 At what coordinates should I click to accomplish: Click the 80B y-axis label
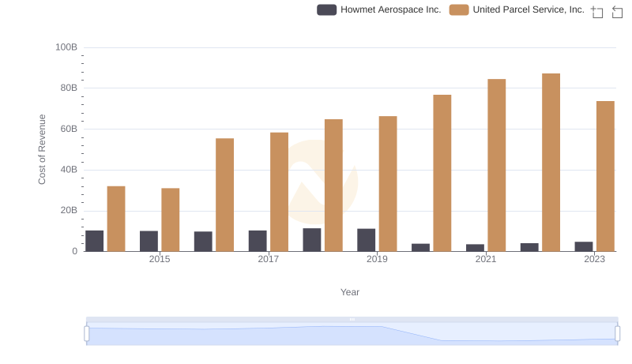[x=69, y=88]
